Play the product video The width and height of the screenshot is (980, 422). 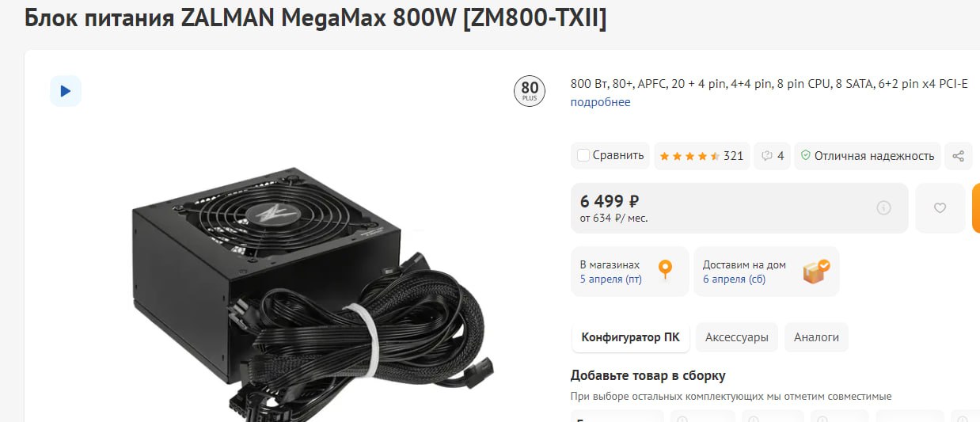coord(66,91)
